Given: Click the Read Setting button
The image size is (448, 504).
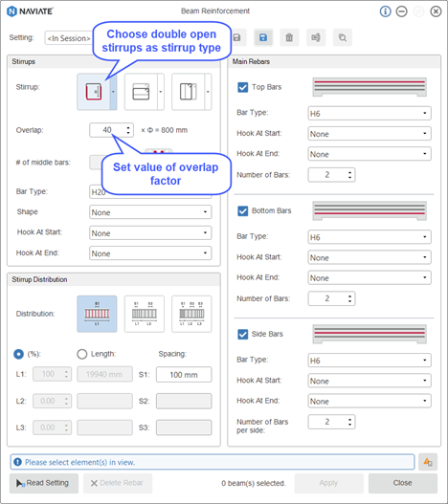Looking at the screenshot, I should (x=44, y=483).
